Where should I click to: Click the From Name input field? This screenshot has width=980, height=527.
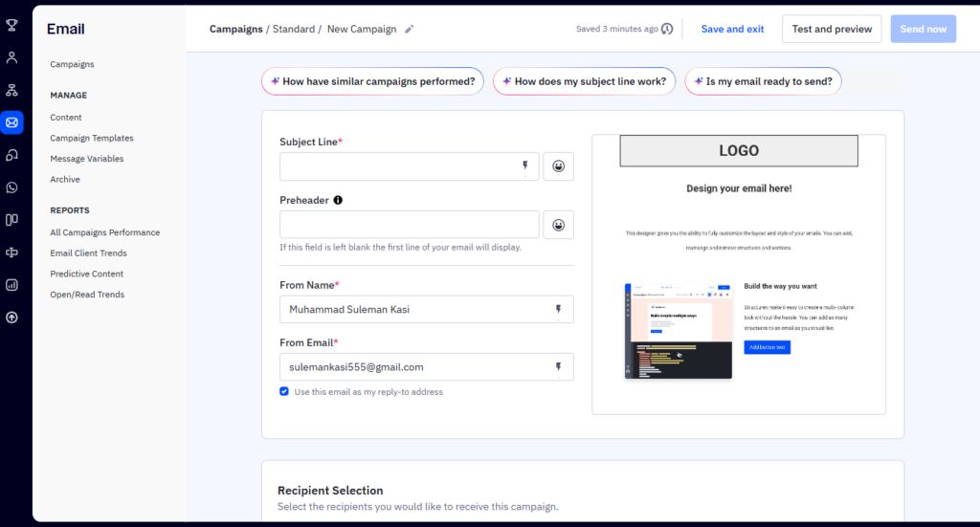click(427, 309)
